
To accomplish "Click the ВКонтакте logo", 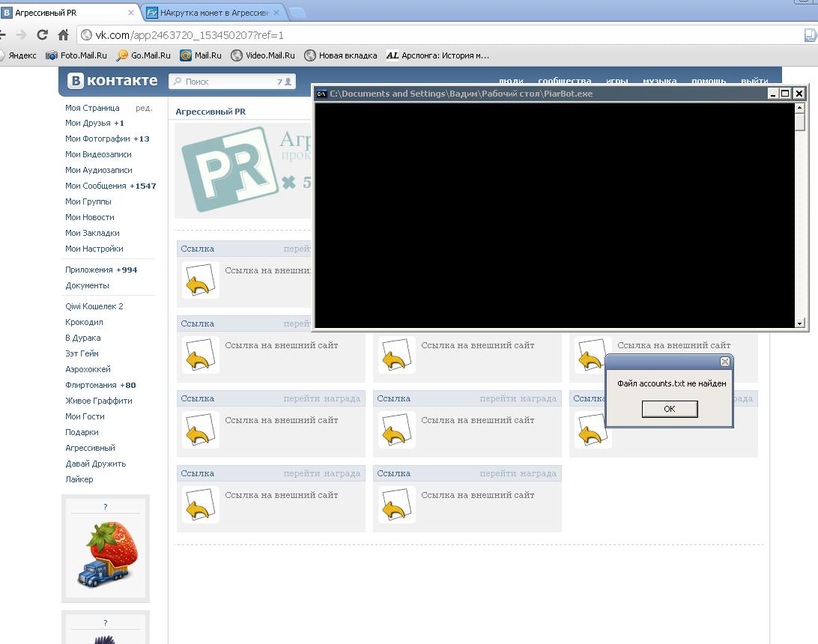I will pos(112,80).
